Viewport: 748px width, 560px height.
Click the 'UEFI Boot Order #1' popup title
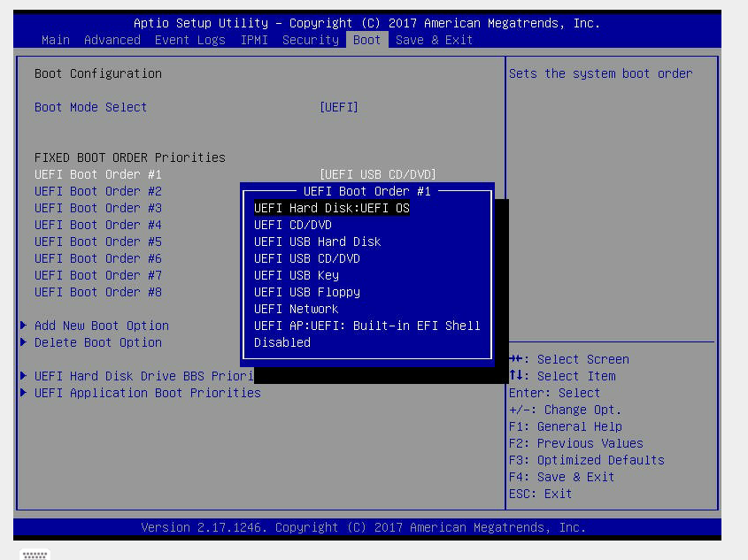(x=366, y=191)
